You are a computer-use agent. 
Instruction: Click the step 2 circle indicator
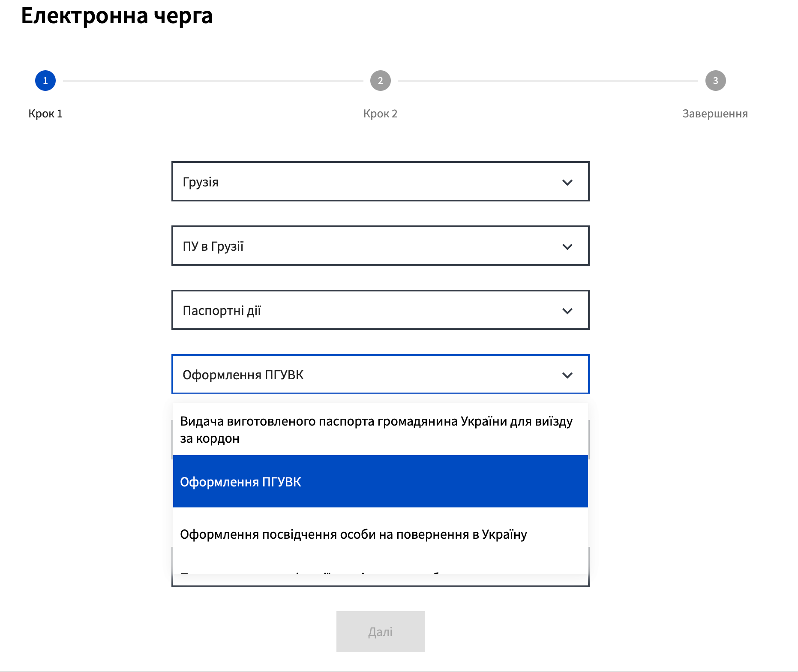[x=380, y=81]
